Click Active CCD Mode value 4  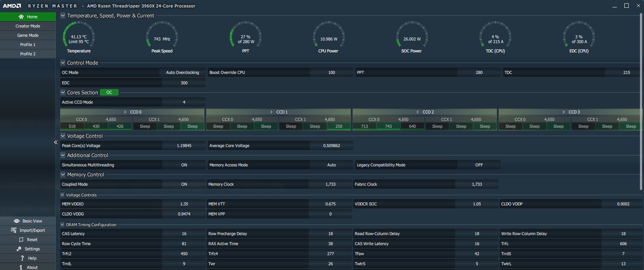pyautogui.click(x=184, y=102)
